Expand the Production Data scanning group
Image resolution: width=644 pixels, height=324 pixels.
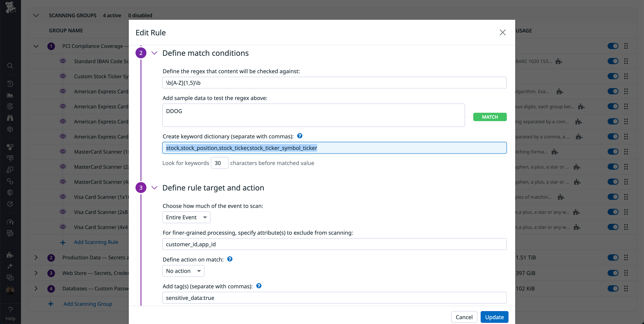[x=36, y=257]
